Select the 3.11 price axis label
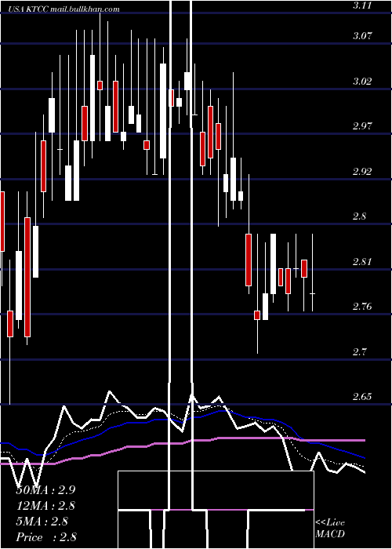 click(x=362, y=5)
